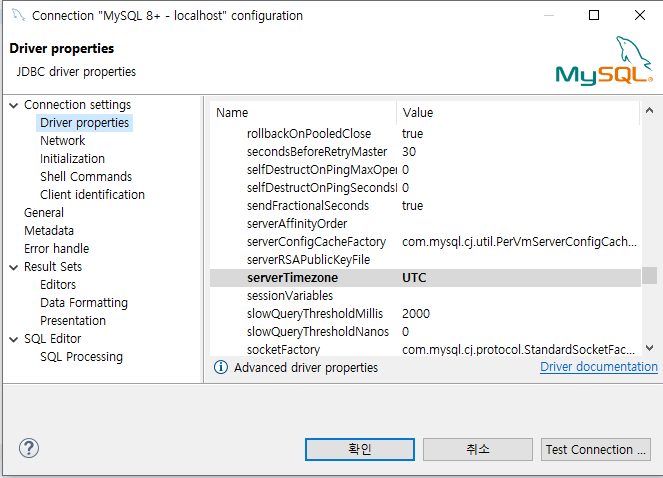Click the com.mysql.cj.util.PerVmServerConfigCach... value
The width and height of the screenshot is (663, 478).
(x=519, y=242)
